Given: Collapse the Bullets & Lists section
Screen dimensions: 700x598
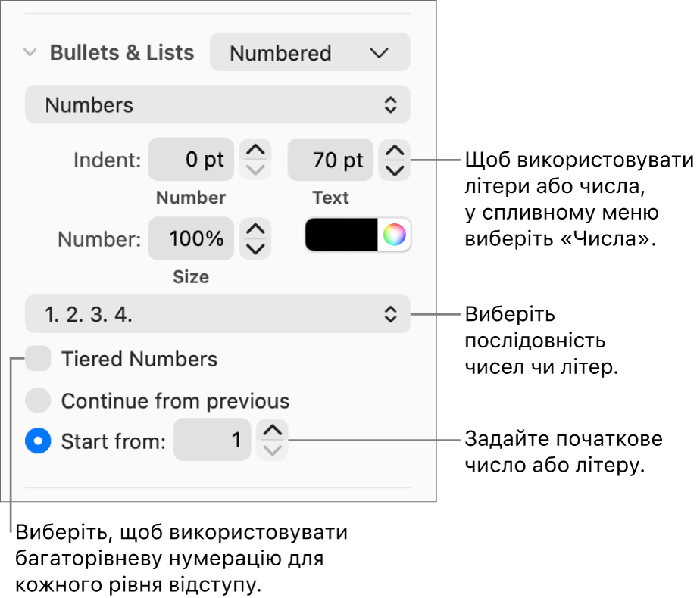Looking at the screenshot, I should tap(30, 53).
